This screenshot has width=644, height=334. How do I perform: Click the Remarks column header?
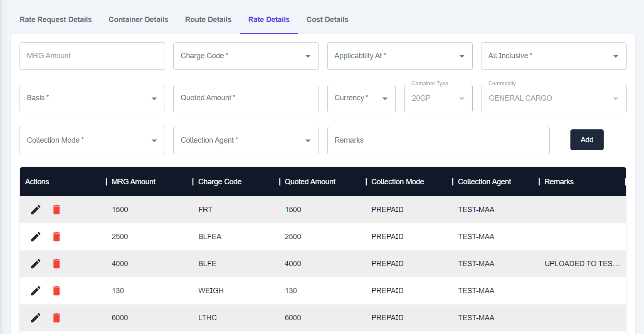pos(559,182)
